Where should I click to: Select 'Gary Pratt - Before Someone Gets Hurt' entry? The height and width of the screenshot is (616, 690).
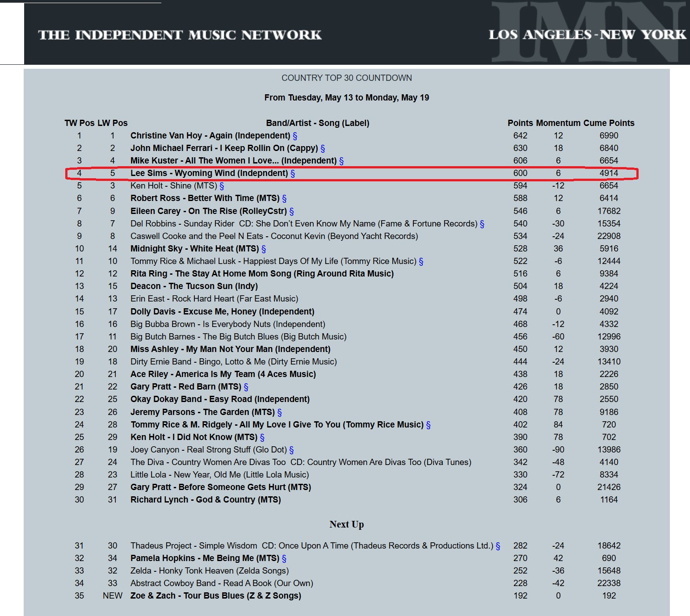221,487
